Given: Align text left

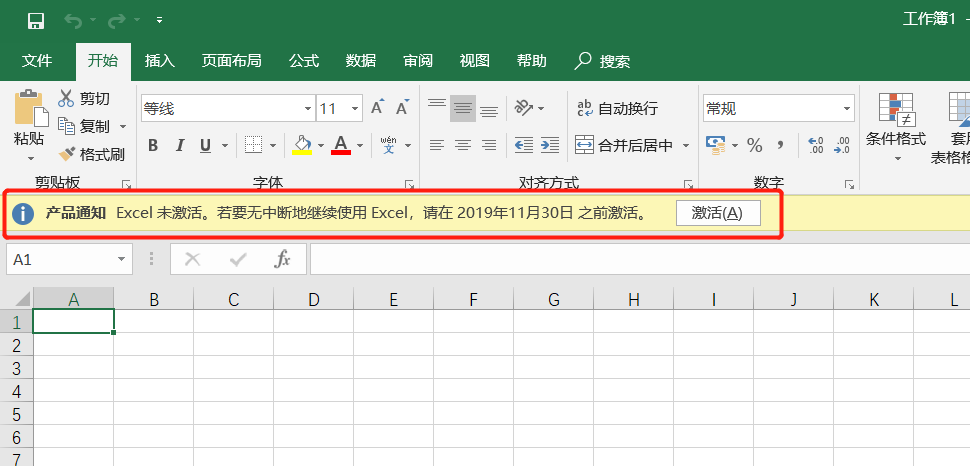Looking at the screenshot, I should coord(437,146).
